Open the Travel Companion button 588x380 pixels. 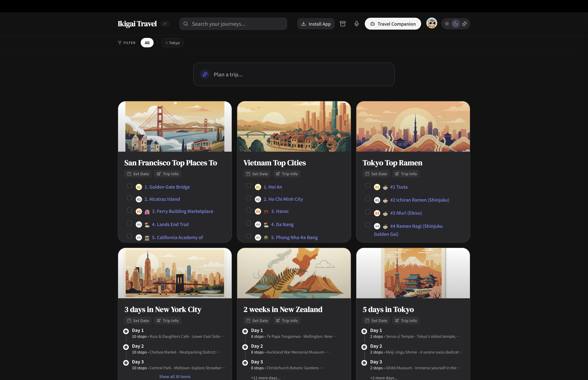[x=393, y=24]
